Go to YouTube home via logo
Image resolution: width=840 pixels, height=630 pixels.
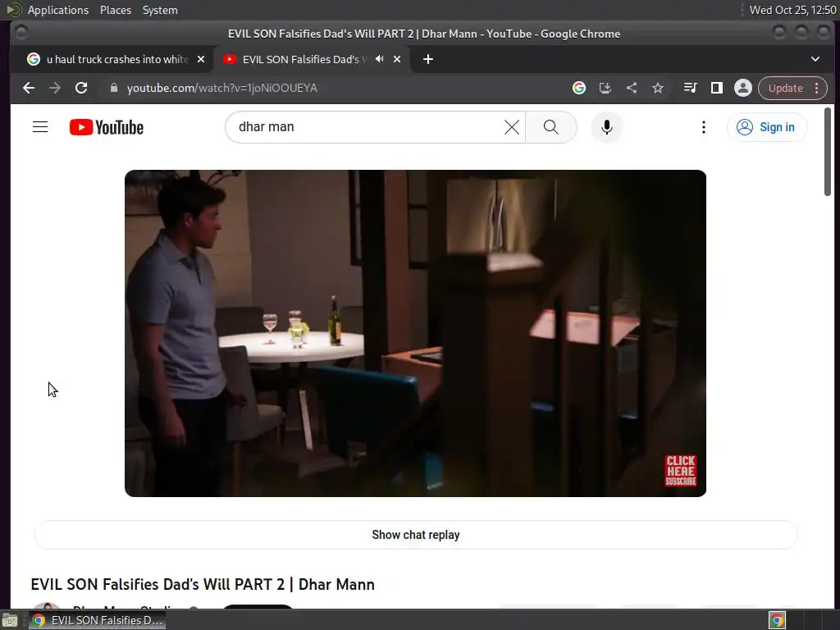[x=107, y=127]
